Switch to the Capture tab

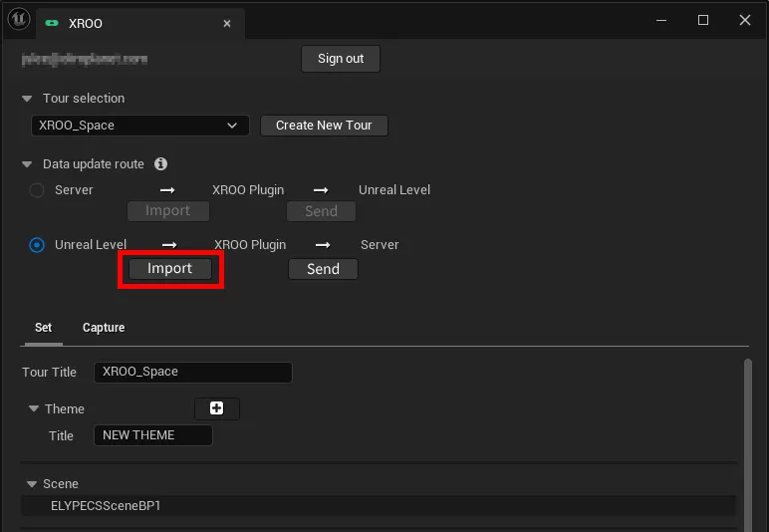tap(104, 328)
